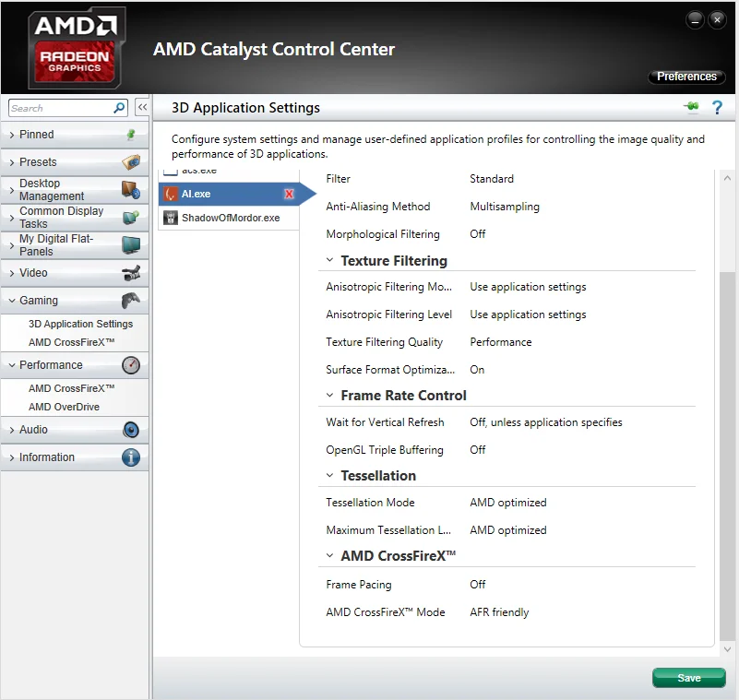Click the green pin icon in the 3D Application Settings header
The width and height of the screenshot is (739, 700).
(691, 107)
